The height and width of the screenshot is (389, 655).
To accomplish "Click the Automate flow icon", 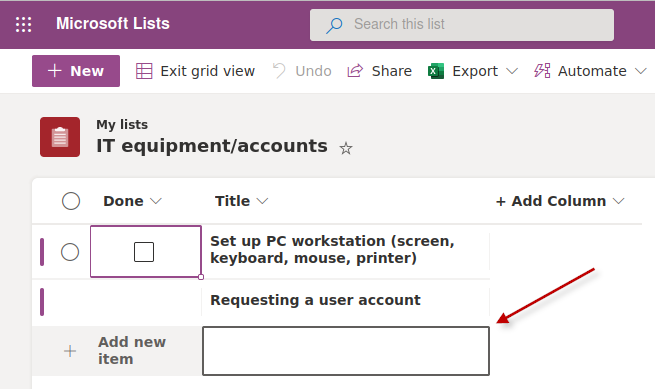I will pyautogui.click(x=542, y=71).
